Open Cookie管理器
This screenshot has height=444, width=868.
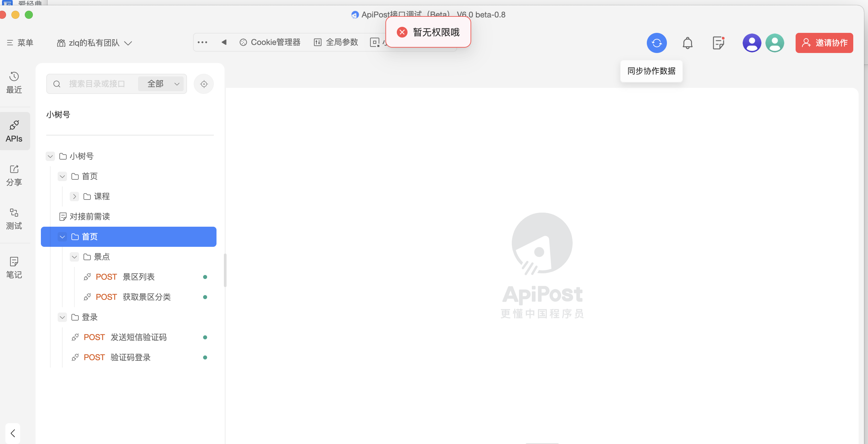click(x=270, y=42)
